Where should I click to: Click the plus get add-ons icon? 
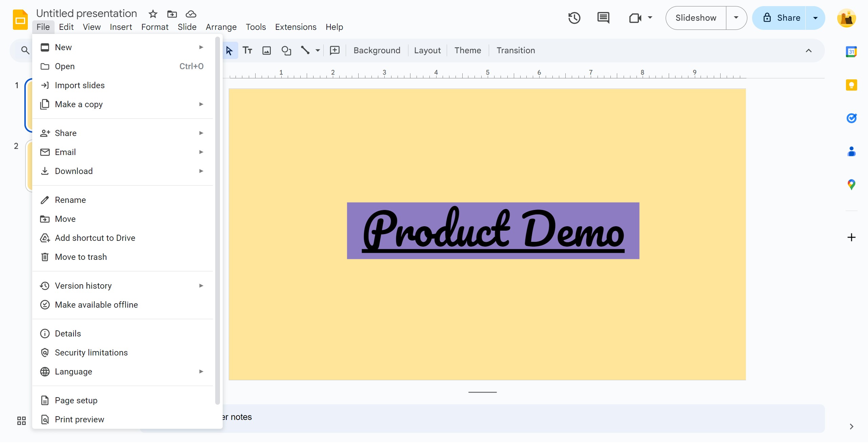click(851, 237)
